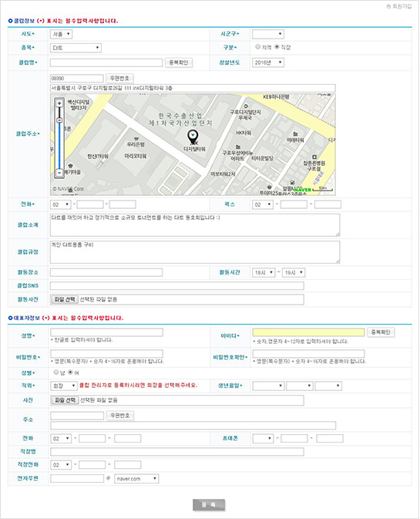Open the 종목 dropdown showing 다트

(76, 48)
